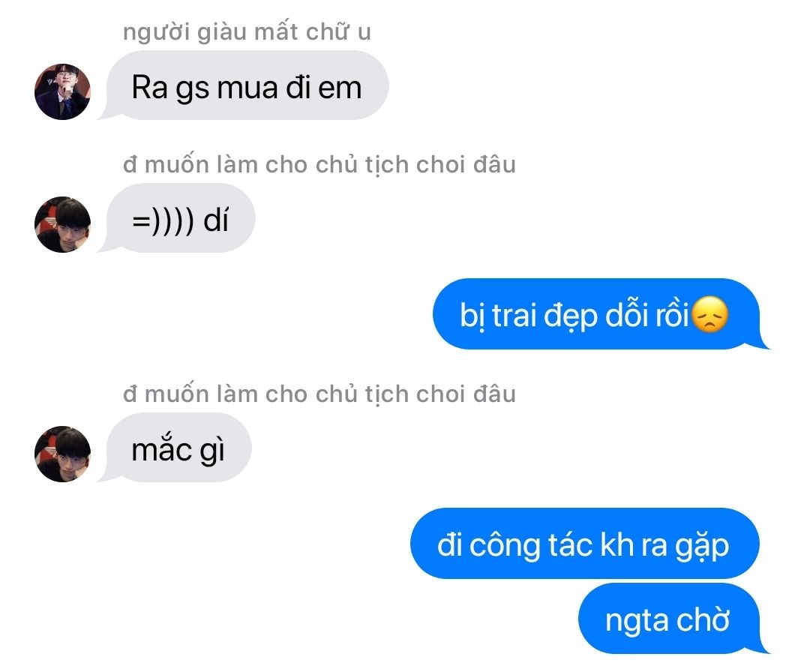
Task: Click the word "dí" in the gray bubble
Action: point(216,220)
